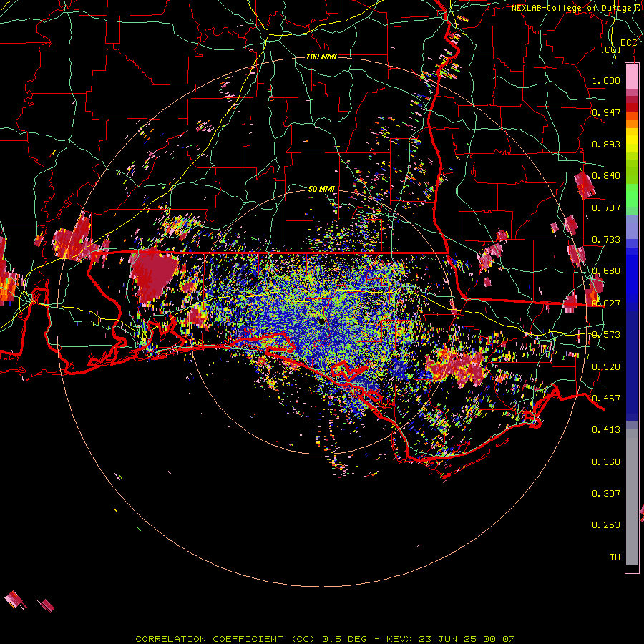Click the 0.467 value on the color scale
Image resolution: width=644 pixels, height=644 pixels.
pyautogui.click(x=606, y=399)
